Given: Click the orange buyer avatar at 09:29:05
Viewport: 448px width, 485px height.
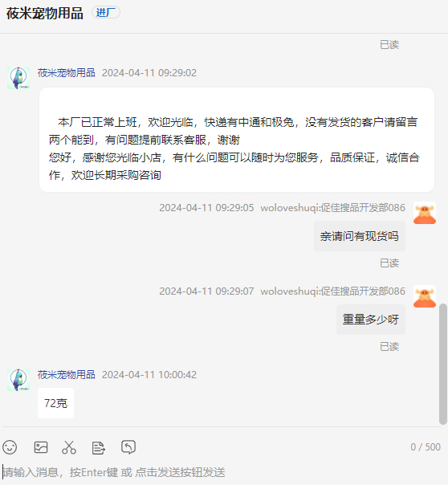Looking at the screenshot, I should pyautogui.click(x=425, y=213).
